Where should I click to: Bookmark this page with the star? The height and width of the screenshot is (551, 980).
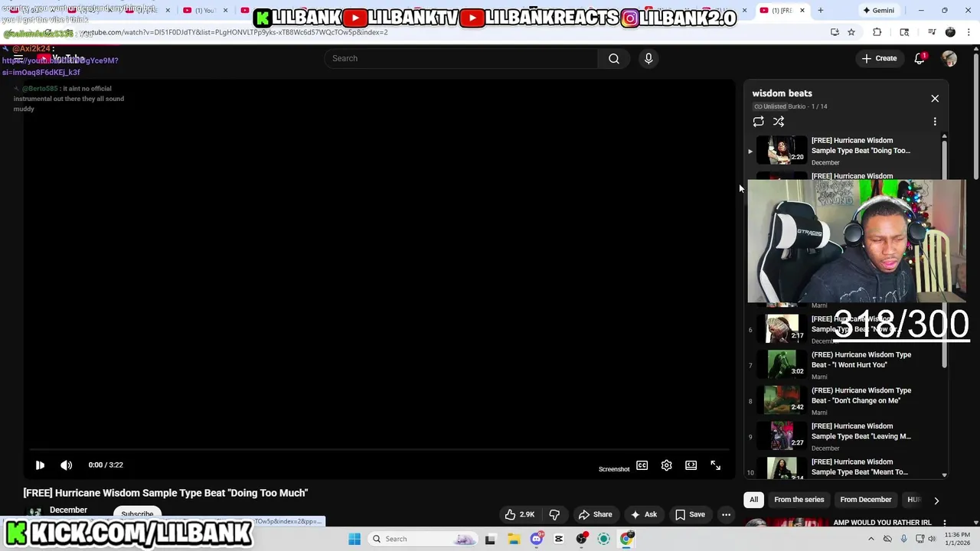pyautogui.click(x=851, y=32)
